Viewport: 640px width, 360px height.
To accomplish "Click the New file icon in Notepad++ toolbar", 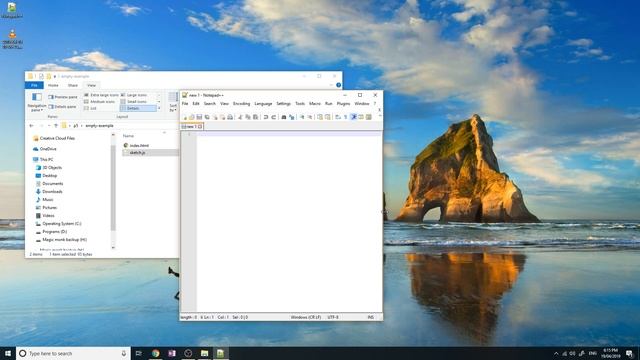I will [185, 117].
